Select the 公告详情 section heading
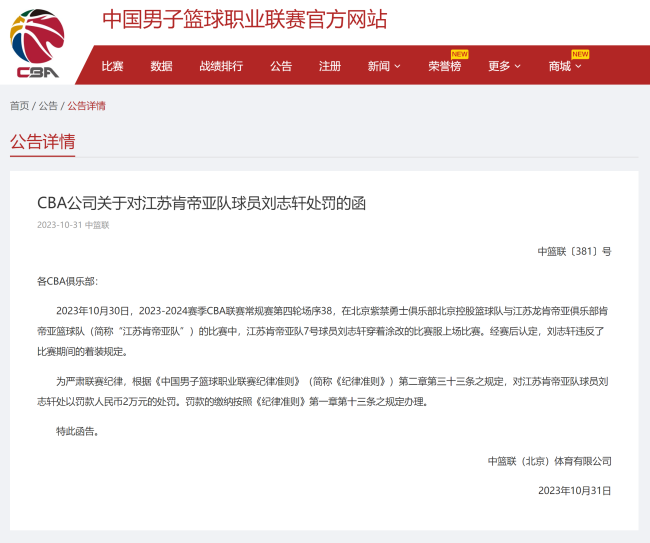This screenshot has height=543, width=650. (42, 141)
